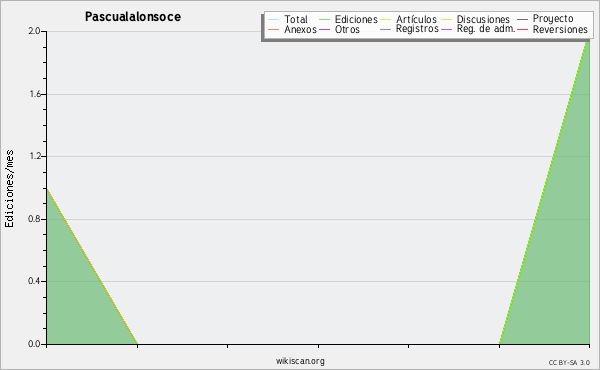Click the CC BY-SA 3.0 license text

tap(569, 363)
